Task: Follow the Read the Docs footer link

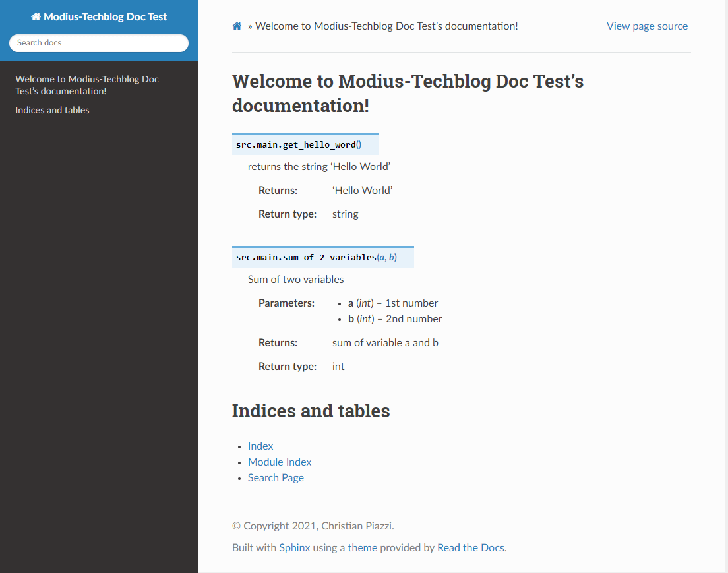Action: click(471, 547)
